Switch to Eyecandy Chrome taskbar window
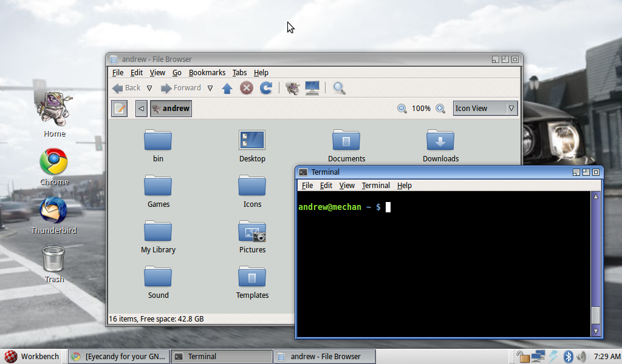The height and width of the screenshot is (364, 622). coord(118,357)
